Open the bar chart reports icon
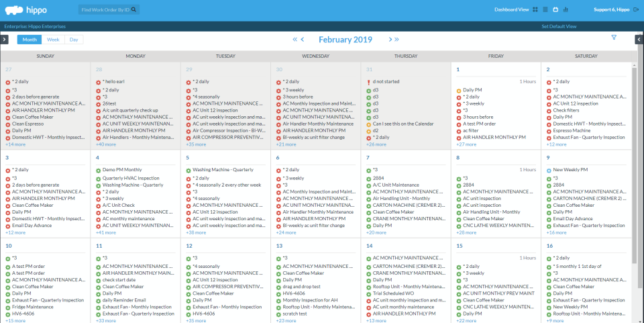This screenshot has width=644, height=323. (566, 9)
